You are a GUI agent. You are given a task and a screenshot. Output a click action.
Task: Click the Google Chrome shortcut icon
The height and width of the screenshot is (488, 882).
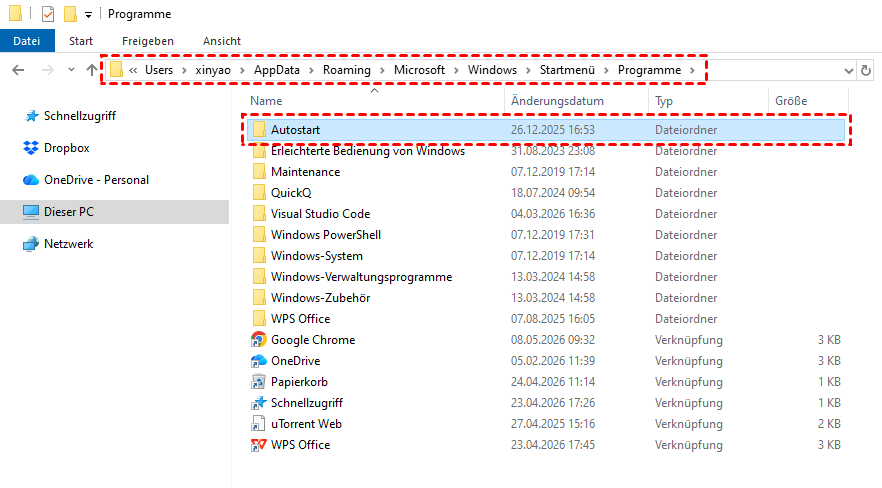(258, 340)
